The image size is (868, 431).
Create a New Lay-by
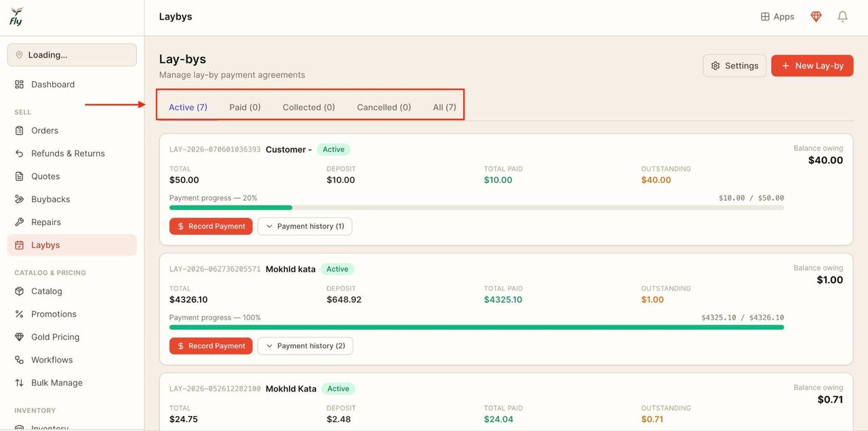click(x=812, y=66)
